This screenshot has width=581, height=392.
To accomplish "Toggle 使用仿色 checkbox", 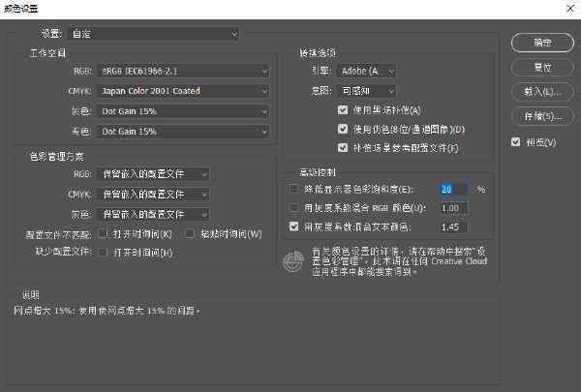I will pos(343,129).
